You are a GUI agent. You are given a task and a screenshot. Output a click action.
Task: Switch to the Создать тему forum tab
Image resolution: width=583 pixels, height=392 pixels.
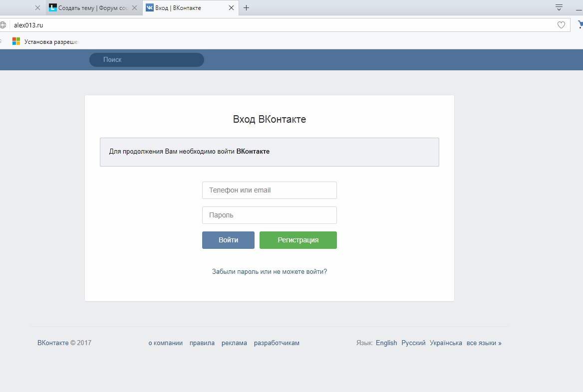click(x=94, y=8)
